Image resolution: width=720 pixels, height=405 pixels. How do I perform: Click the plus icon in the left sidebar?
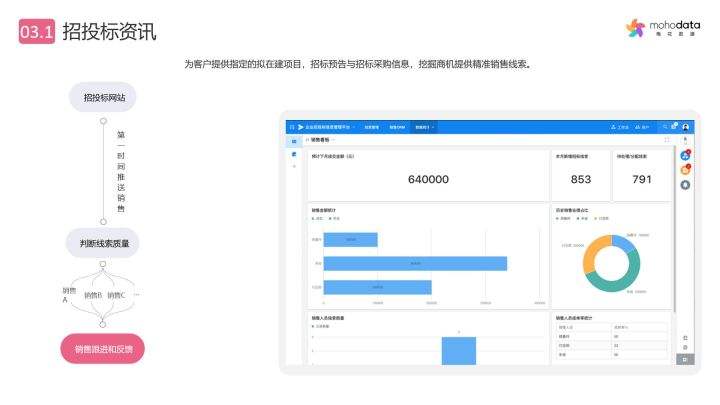[x=294, y=166]
